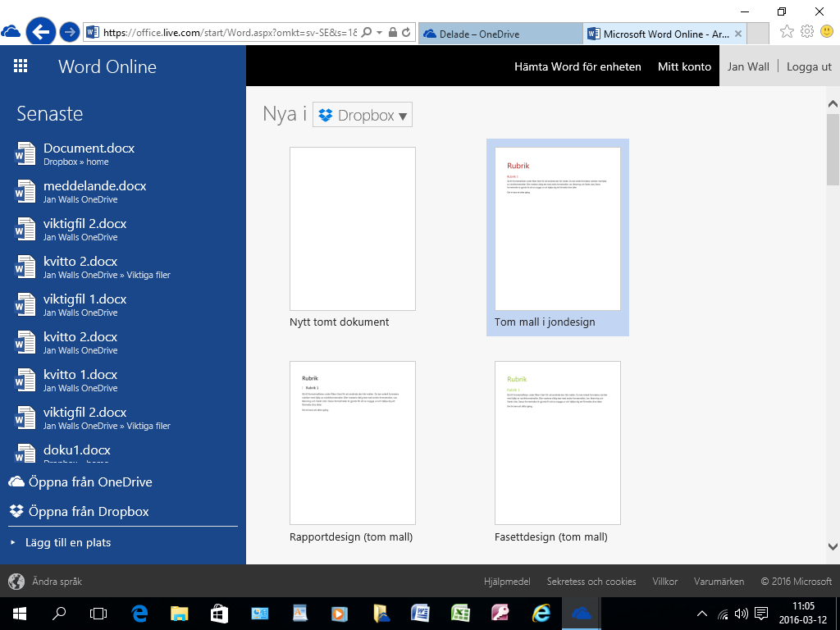The width and height of the screenshot is (840, 630).
Task: Open the address bar dropdown arrow
Action: (x=379, y=33)
